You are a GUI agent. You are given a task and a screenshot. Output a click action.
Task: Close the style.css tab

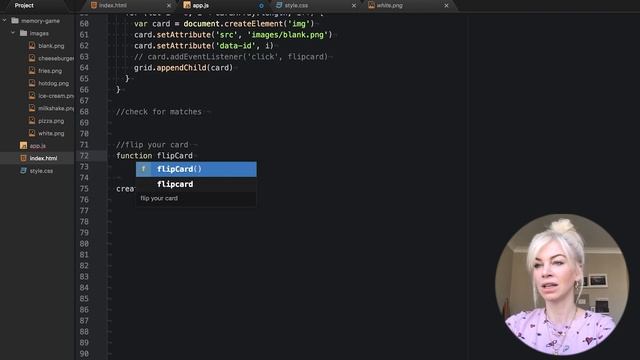pos(353,6)
